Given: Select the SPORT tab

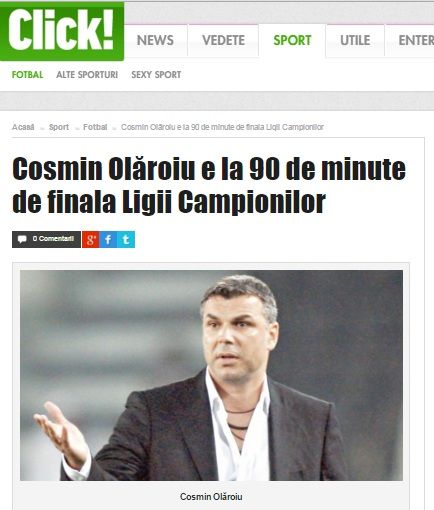Looking at the screenshot, I should point(292,40).
